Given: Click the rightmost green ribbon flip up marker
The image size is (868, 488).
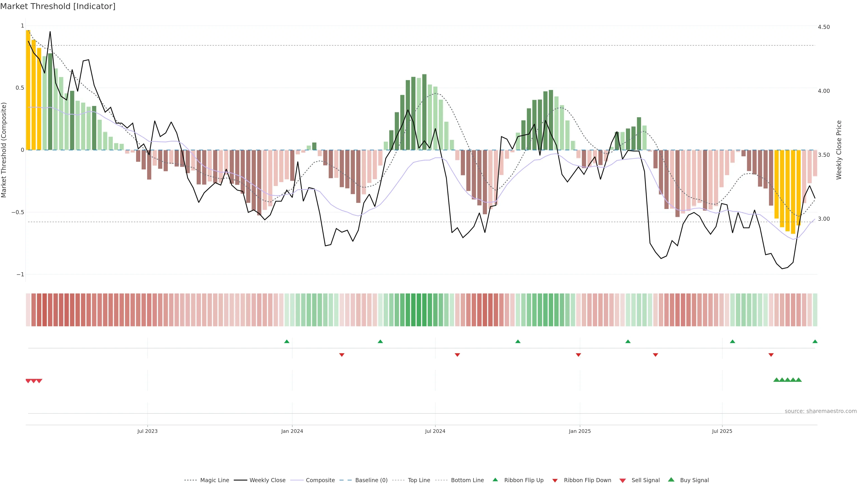Looking at the screenshot, I should pos(815,342).
